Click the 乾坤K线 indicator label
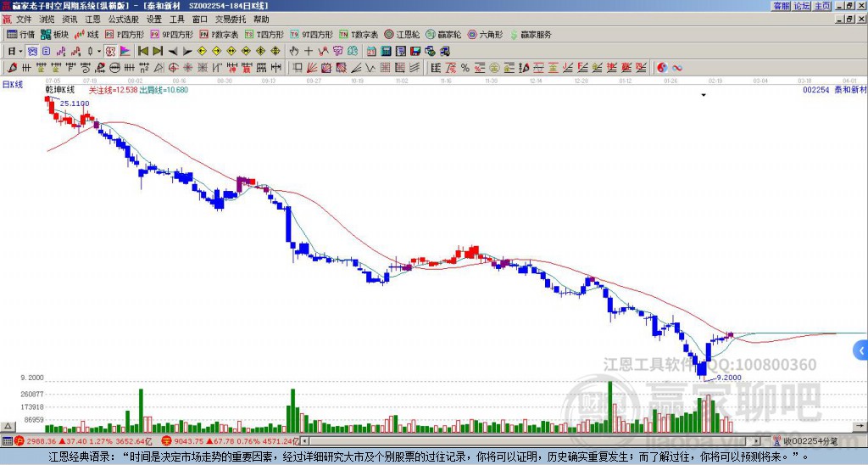The width and height of the screenshot is (868, 465). coord(60,90)
